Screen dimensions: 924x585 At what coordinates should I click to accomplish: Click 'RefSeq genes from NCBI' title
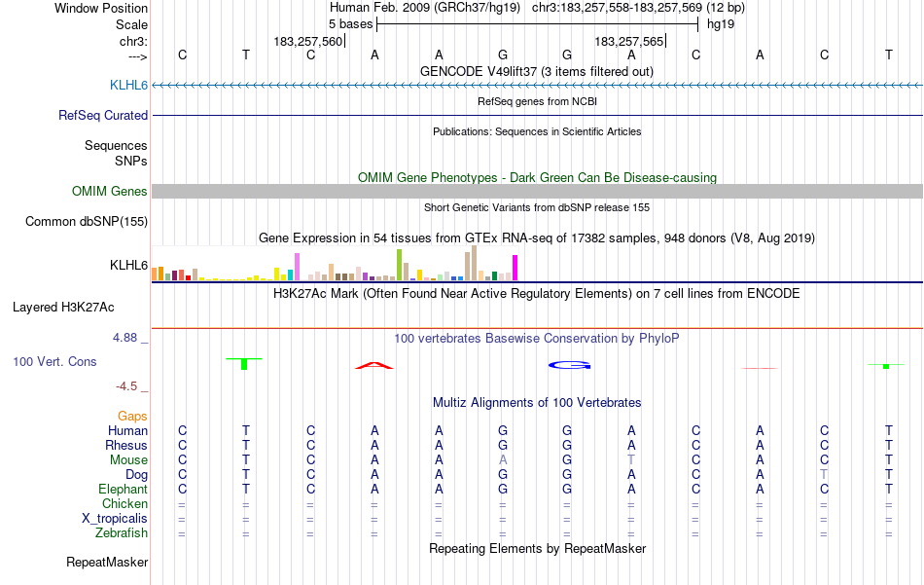(537, 101)
